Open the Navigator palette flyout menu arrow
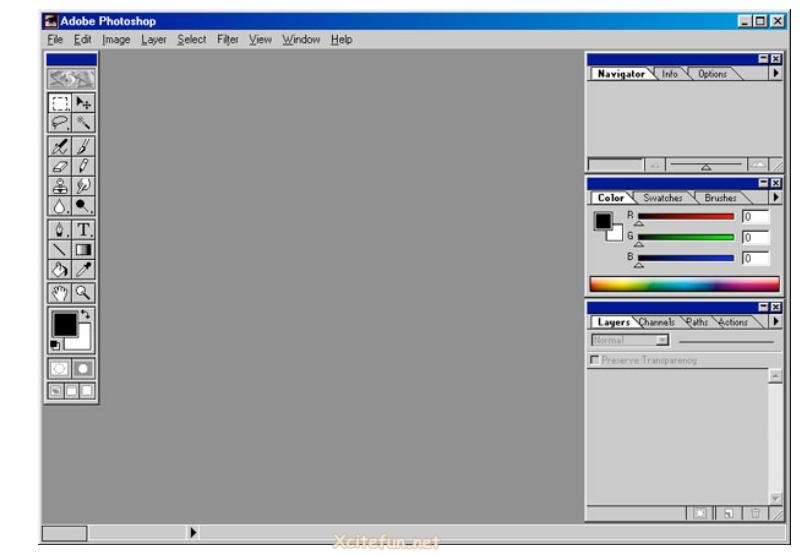The width and height of the screenshot is (805, 555). pyautogui.click(x=776, y=73)
